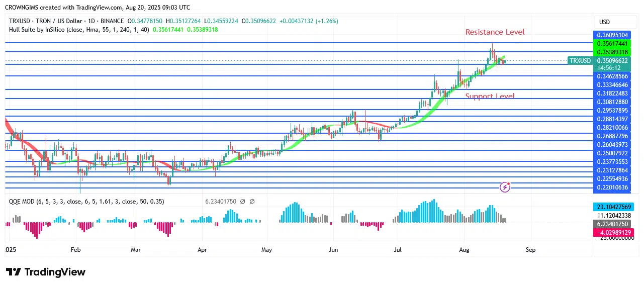Click the change value +0.00437132 (+1.26%)
The image size is (644, 287).
(x=310, y=21)
